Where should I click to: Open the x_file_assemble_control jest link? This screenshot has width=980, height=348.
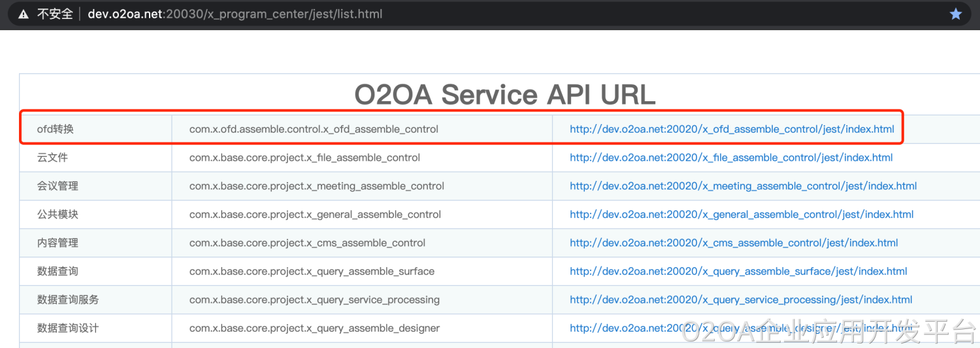pyautogui.click(x=731, y=158)
